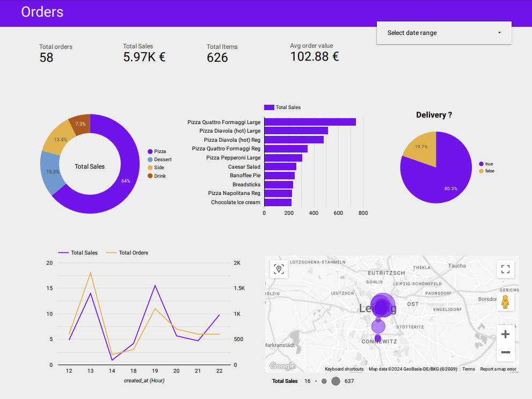Open the Keyboard shortcuts link

pos(344,369)
